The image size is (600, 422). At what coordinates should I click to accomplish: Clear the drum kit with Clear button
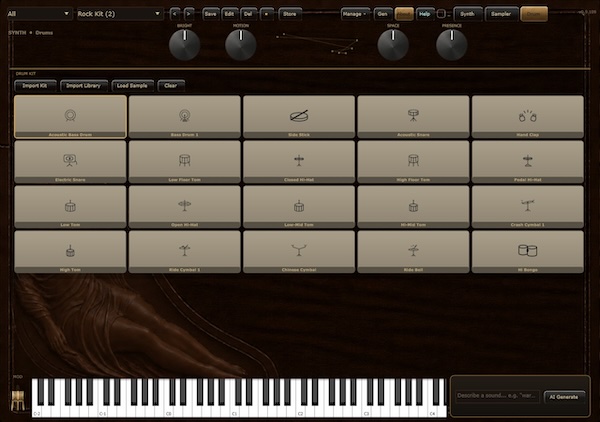click(x=171, y=86)
